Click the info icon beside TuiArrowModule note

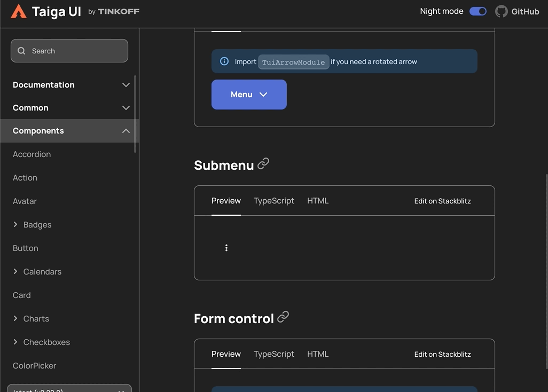point(224,61)
